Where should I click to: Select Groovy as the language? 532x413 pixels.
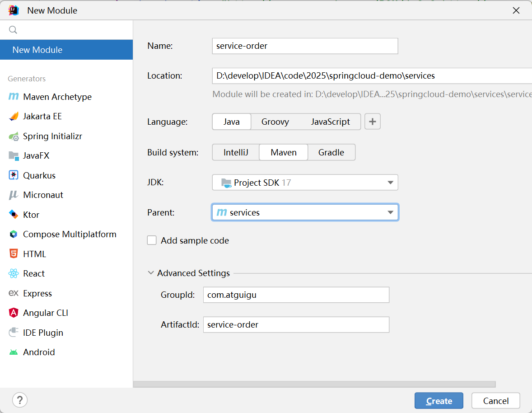pyautogui.click(x=275, y=122)
